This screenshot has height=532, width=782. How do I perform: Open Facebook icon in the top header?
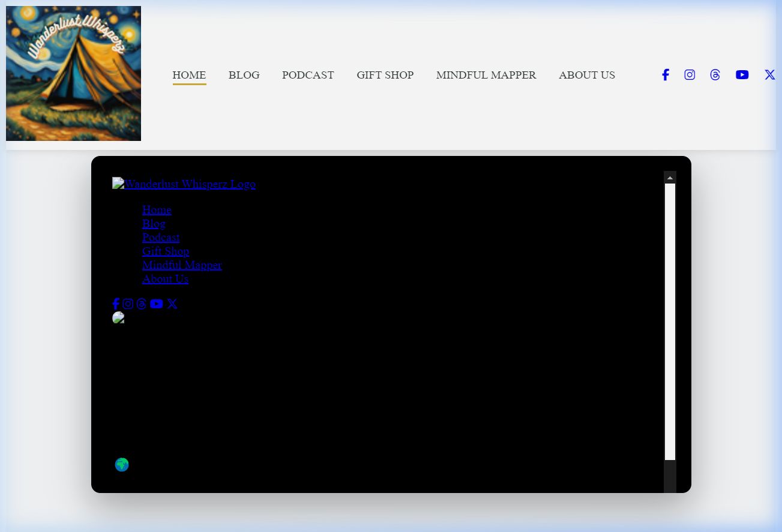click(x=665, y=75)
